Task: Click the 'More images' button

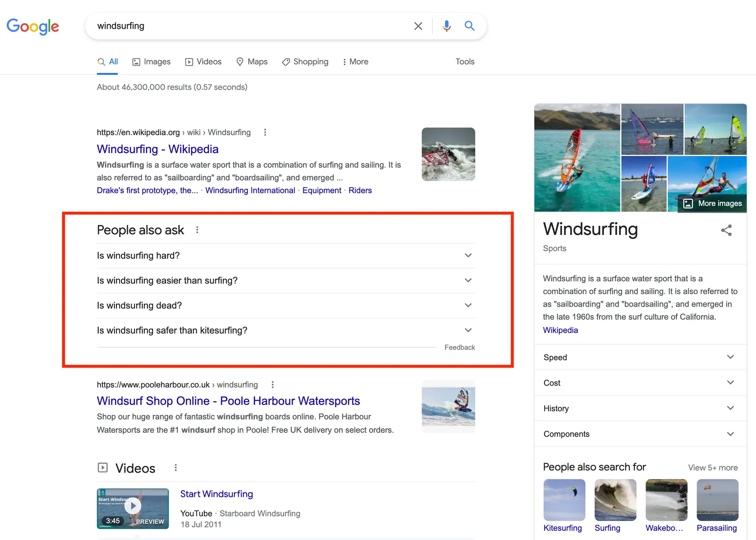Action: (x=713, y=204)
